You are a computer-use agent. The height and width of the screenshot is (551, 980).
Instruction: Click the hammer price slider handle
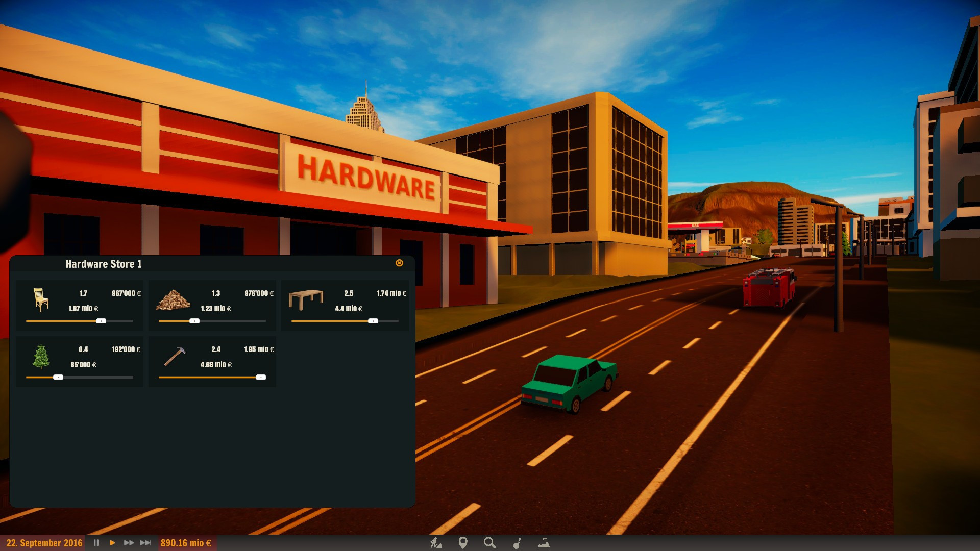[x=261, y=377]
